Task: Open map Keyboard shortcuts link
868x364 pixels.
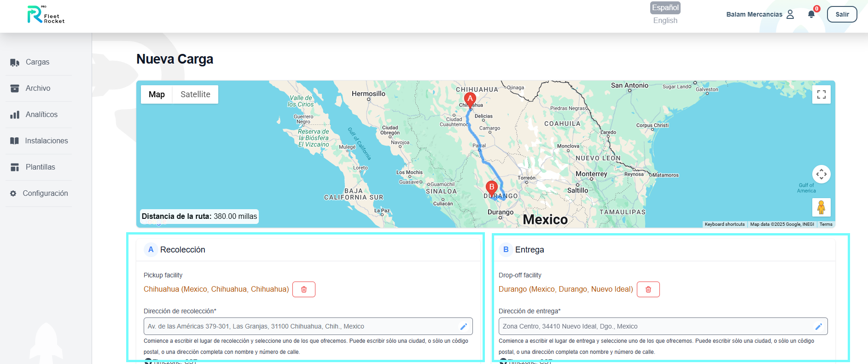Action: [x=724, y=224]
